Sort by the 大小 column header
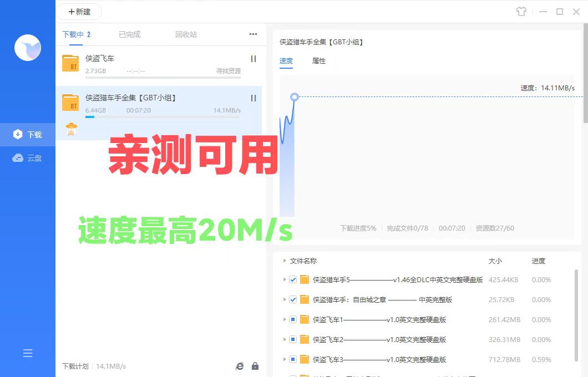This screenshot has width=588, height=377. point(495,261)
